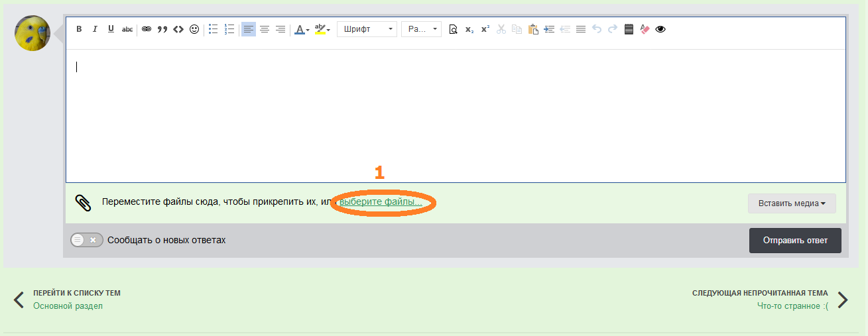Go back via Перейти к списку тем
This screenshot has height=336, width=868.
point(77,293)
